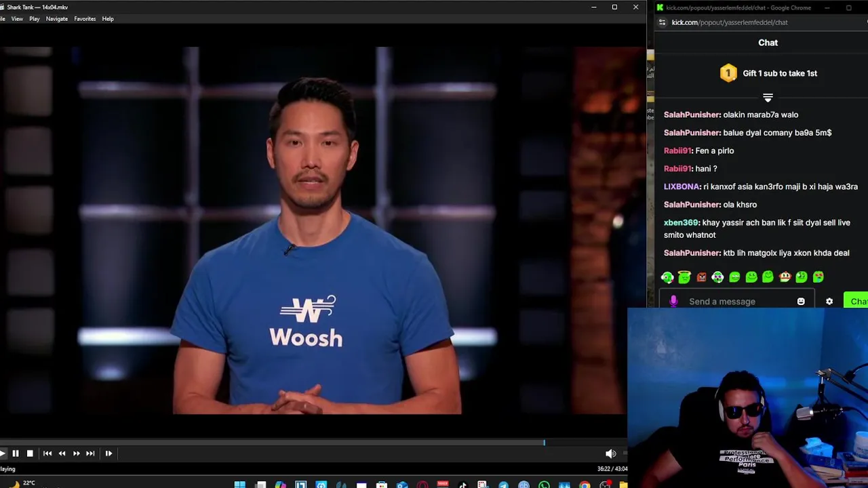The width and height of the screenshot is (868, 488).
Task: Insert the green headset emote
Action: [667, 277]
